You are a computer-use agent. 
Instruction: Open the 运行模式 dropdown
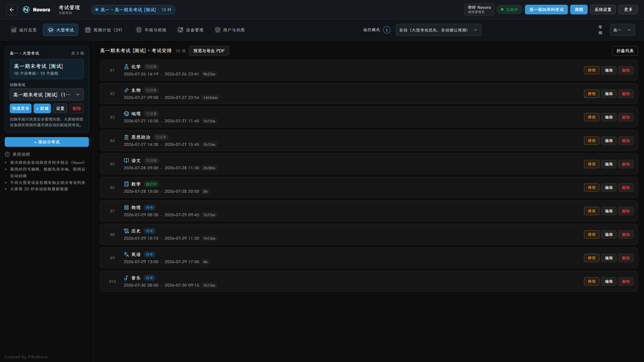pyautogui.click(x=438, y=30)
